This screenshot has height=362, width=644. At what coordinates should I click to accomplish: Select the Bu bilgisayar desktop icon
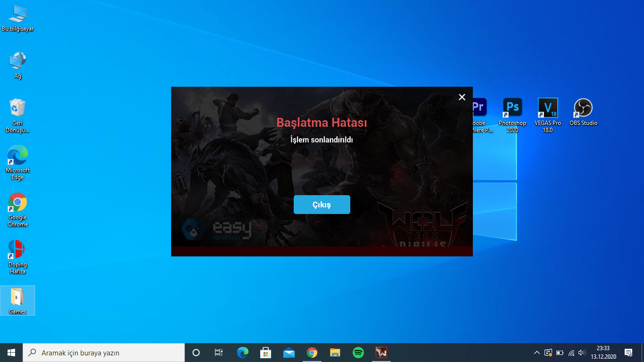tap(17, 19)
